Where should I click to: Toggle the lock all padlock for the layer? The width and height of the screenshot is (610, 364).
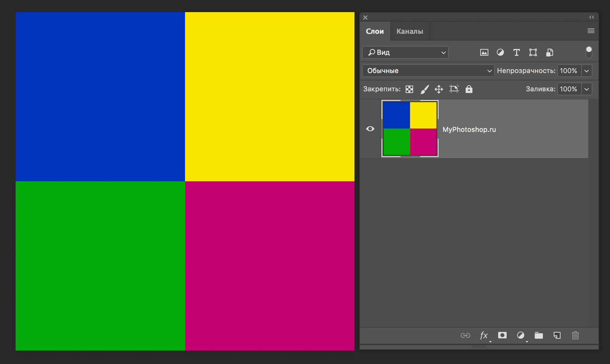click(x=469, y=89)
